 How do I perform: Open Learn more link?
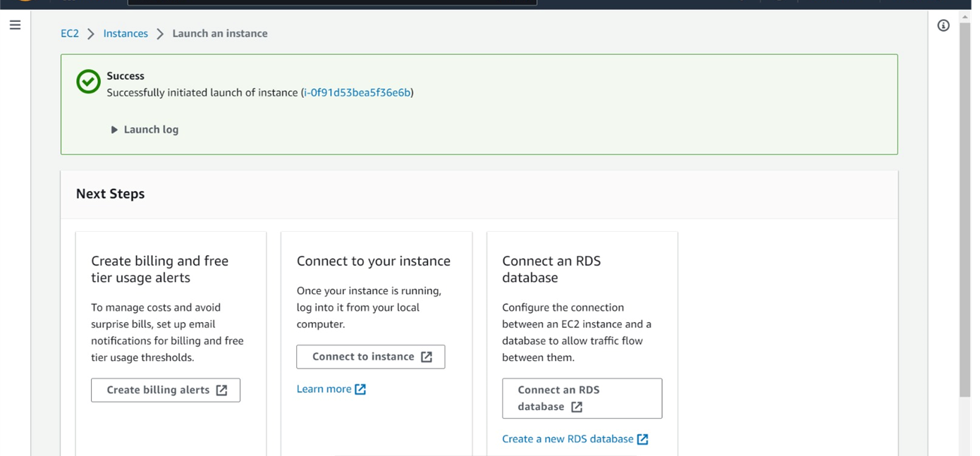(331, 389)
